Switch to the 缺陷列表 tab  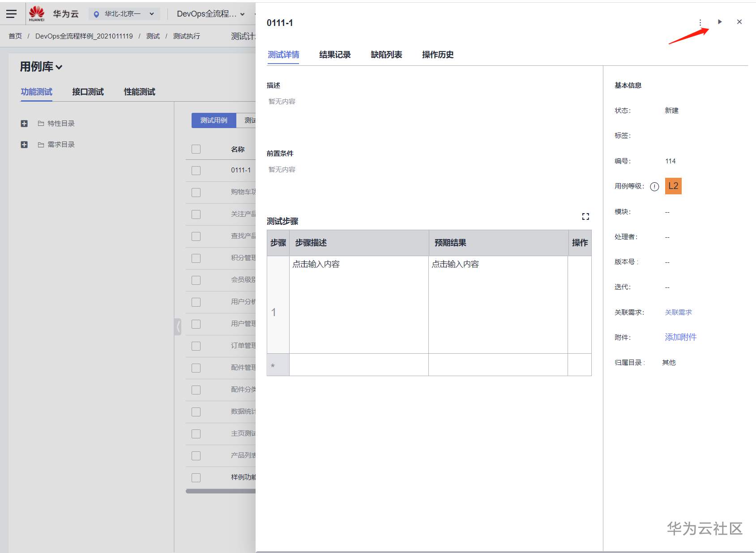point(386,55)
